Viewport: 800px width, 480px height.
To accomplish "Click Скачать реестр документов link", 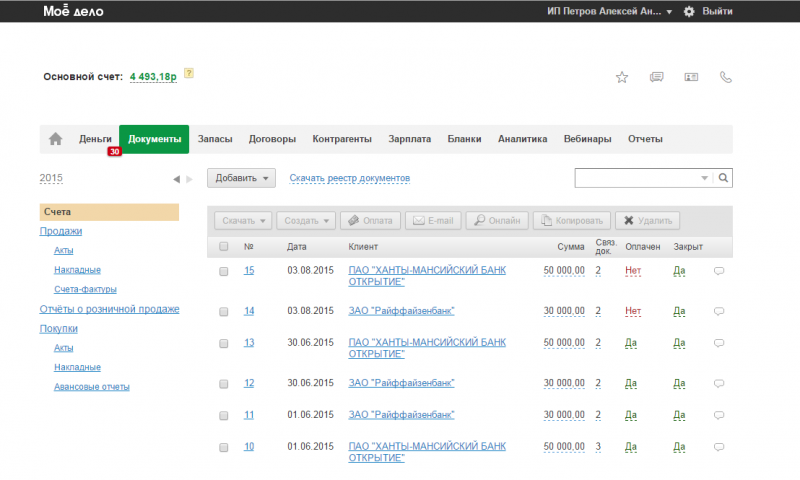I will click(349, 178).
